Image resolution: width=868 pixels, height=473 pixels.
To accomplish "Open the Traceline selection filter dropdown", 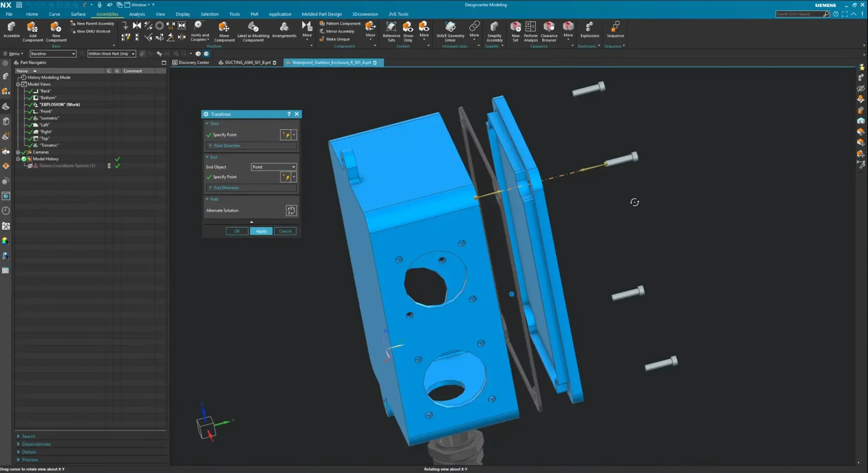I will [x=53, y=54].
